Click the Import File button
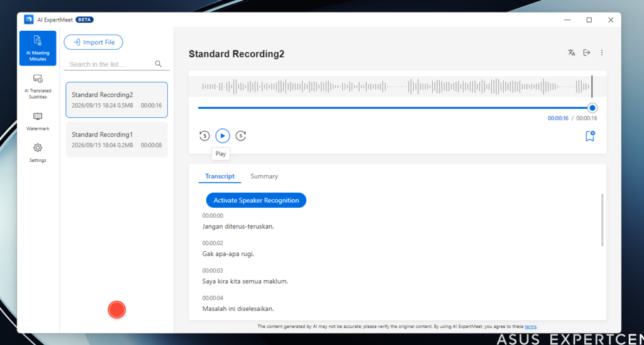The width and height of the screenshot is (644, 345). pos(93,42)
